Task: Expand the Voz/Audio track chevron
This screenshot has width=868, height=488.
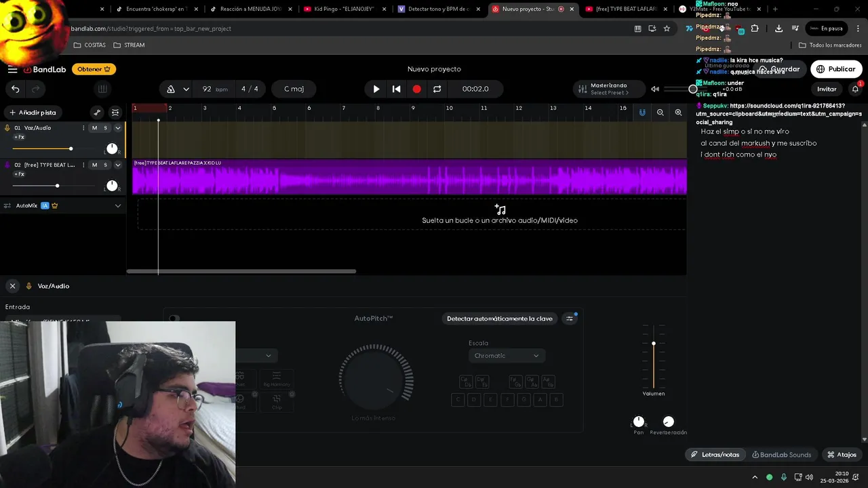Action: point(117,128)
